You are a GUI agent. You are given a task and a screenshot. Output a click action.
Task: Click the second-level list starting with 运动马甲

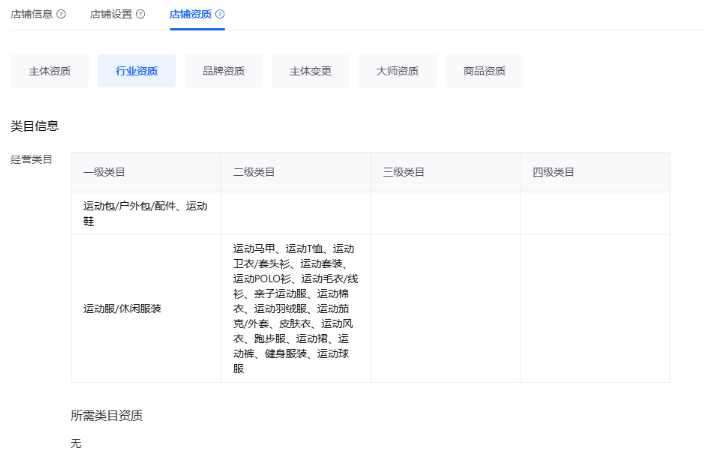294,308
